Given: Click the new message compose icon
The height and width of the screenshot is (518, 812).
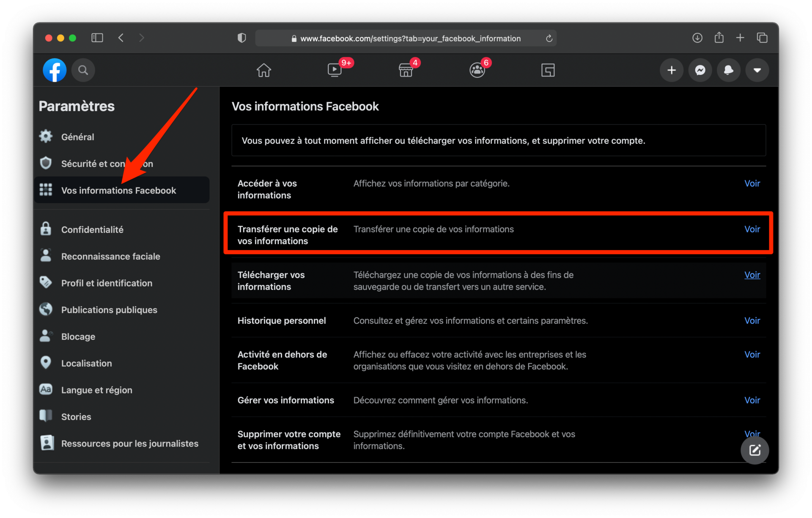Looking at the screenshot, I should click(755, 450).
